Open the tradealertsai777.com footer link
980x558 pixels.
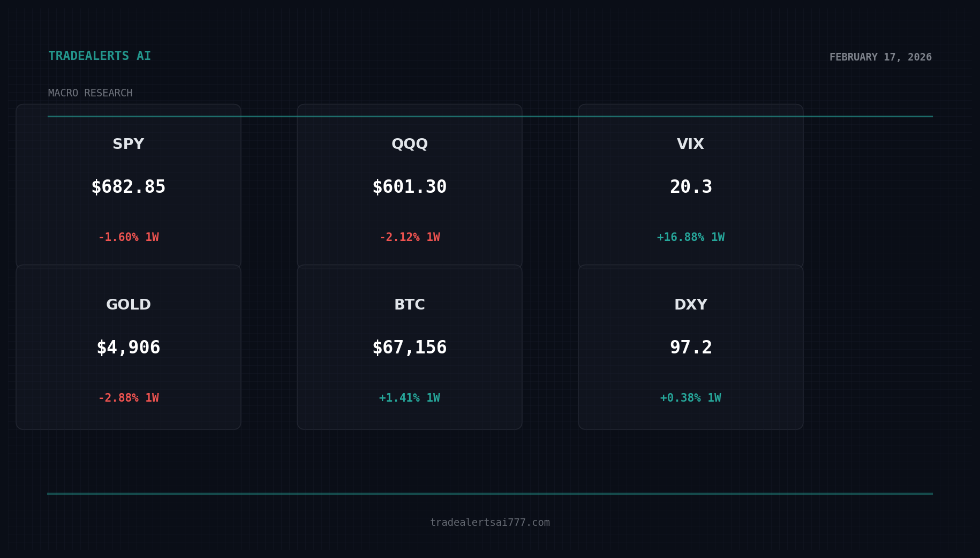(489, 523)
